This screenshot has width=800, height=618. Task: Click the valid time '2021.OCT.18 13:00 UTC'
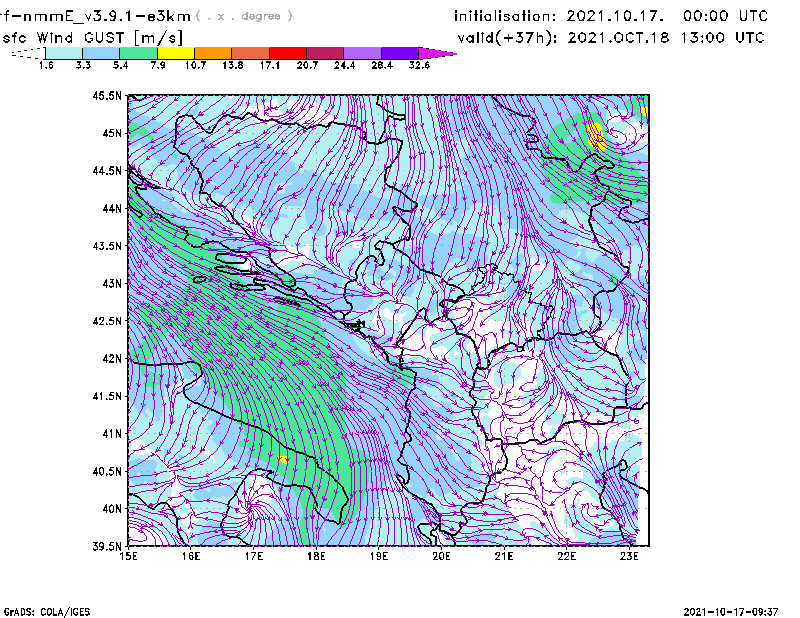(x=666, y=38)
